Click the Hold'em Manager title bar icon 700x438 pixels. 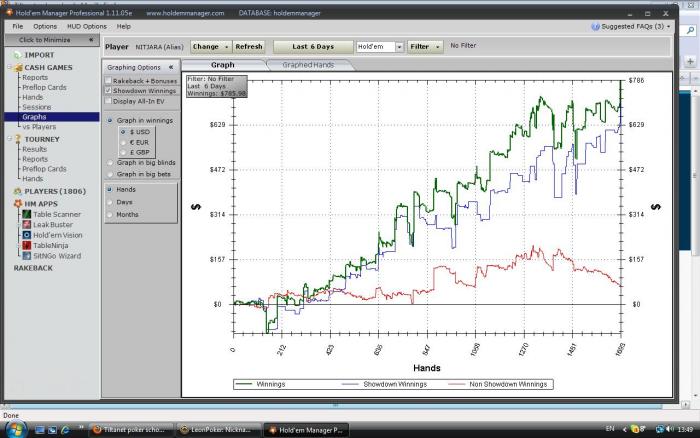coord(9,13)
